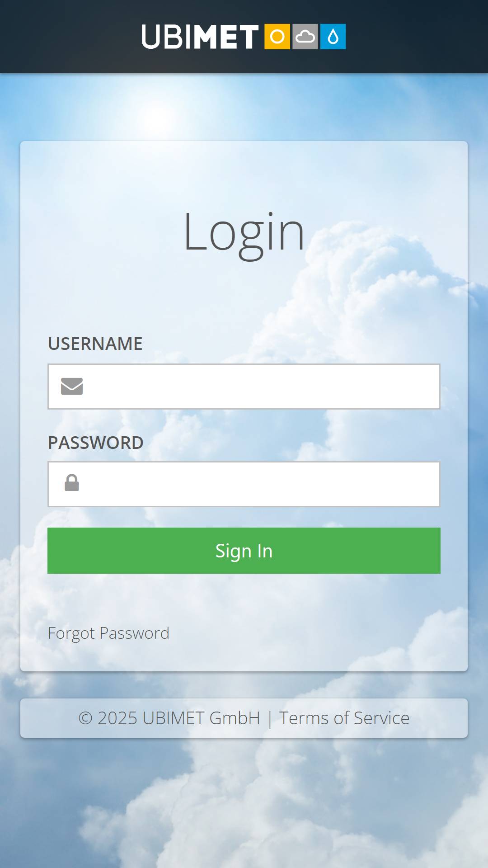This screenshot has width=488, height=868.
Task: Click the separator bar in footer
Action: click(270, 719)
